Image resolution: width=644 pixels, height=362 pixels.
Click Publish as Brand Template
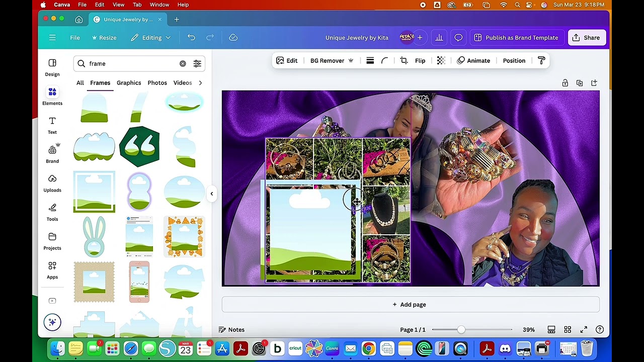[x=517, y=38]
